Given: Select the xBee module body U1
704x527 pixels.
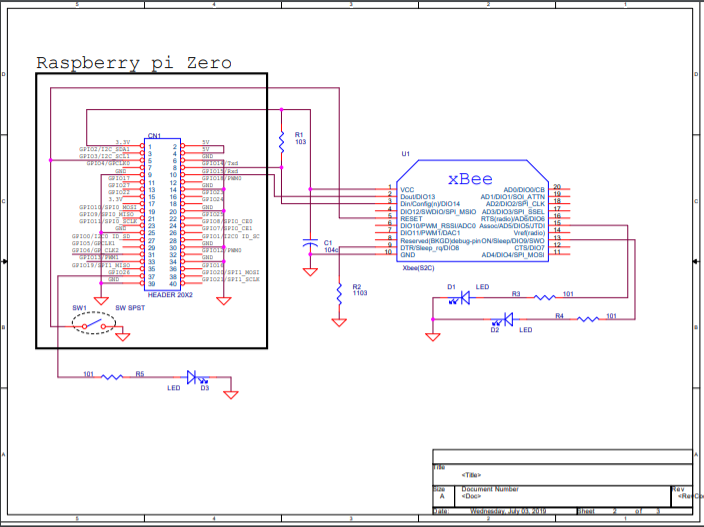Looking at the screenshot, I should coord(472,211).
